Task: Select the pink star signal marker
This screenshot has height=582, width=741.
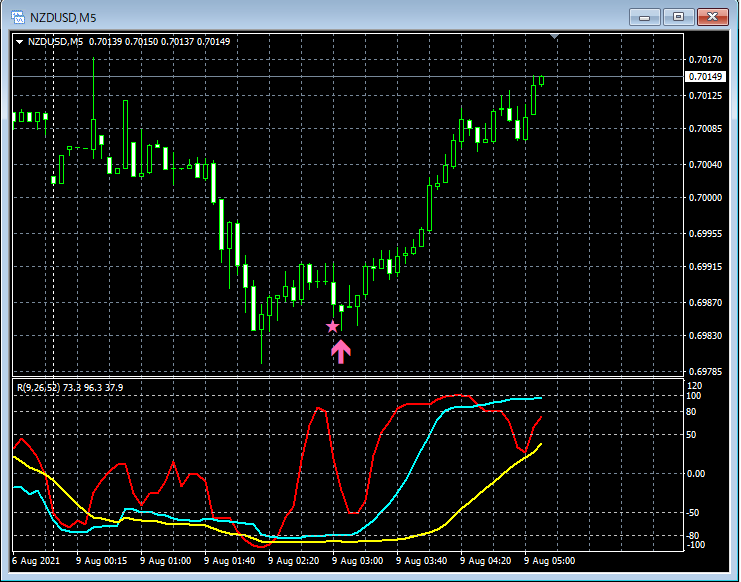Action: (x=333, y=326)
